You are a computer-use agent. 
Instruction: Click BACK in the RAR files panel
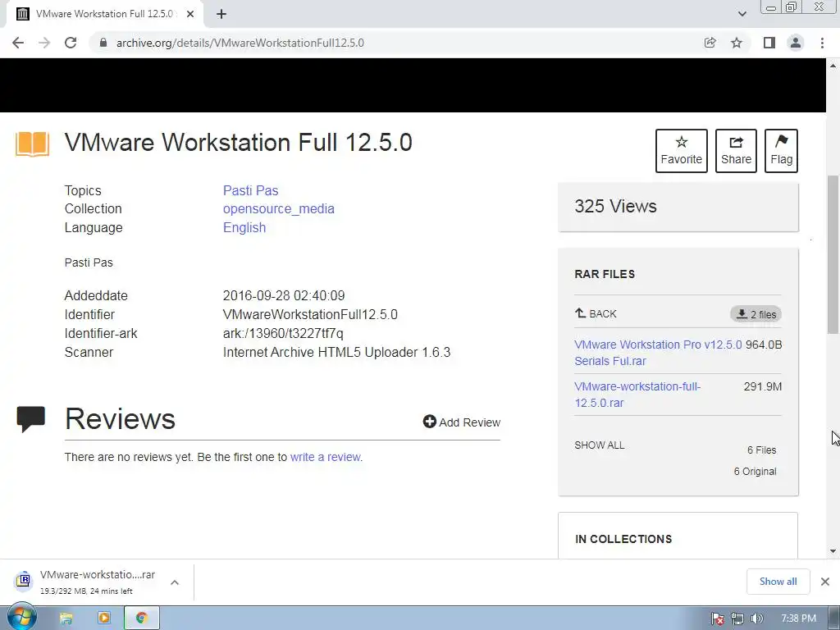(x=596, y=313)
